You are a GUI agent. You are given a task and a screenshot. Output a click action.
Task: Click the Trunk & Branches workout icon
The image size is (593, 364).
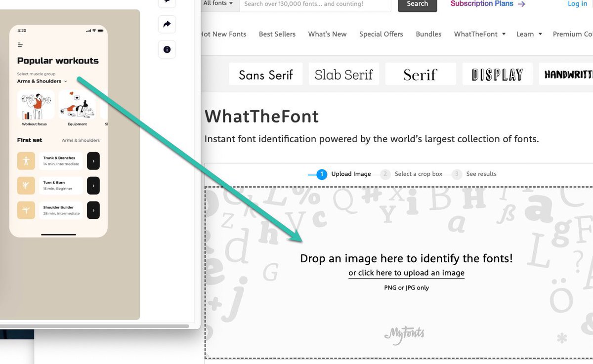pyautogui.click(x=26, y=161)
